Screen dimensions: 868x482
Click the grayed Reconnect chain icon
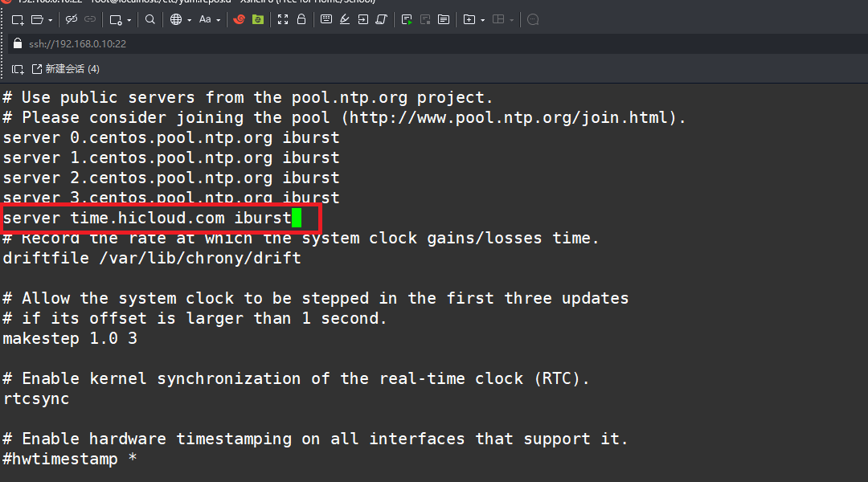[x=90, y=19]
